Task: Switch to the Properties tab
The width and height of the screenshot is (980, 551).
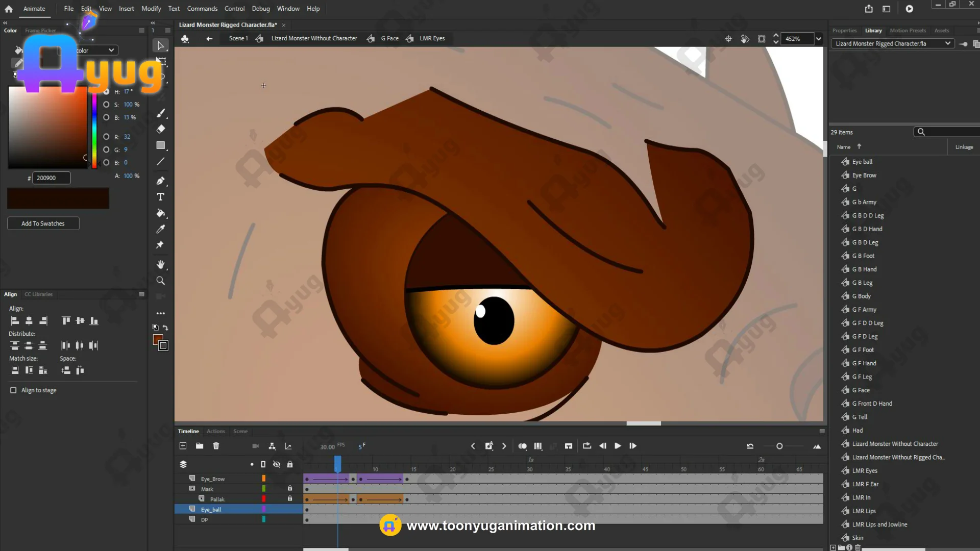Action: point(844,31)
